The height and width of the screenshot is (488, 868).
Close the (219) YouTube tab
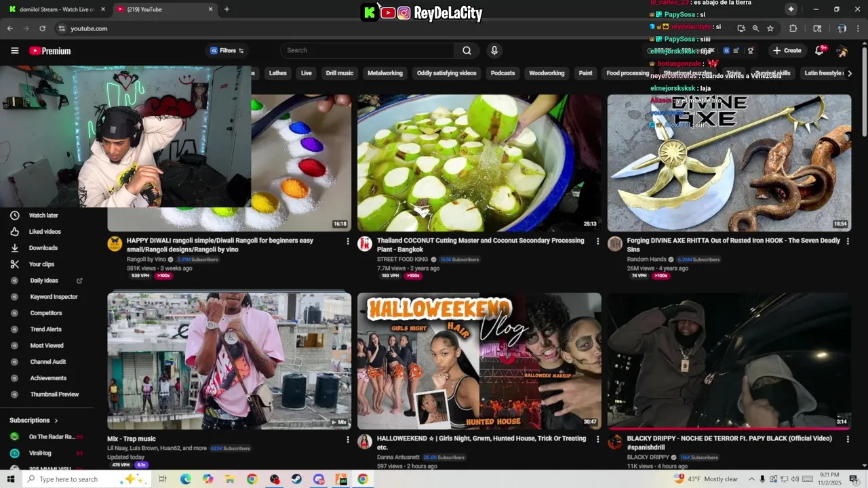210,9
